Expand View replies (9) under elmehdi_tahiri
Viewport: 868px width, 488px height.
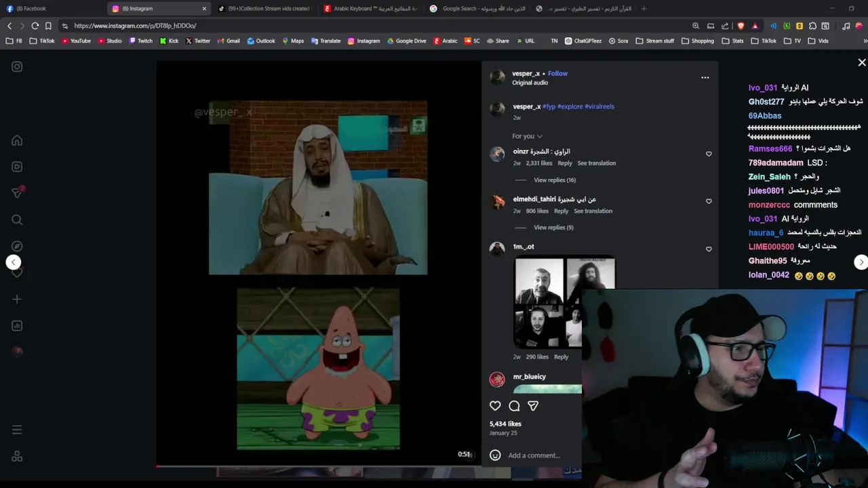coord(553,228)
